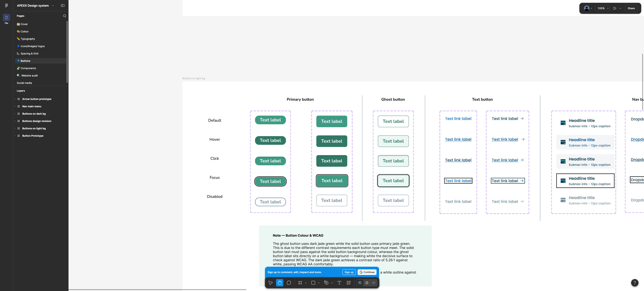
Task: Click card icon of first Headline title
Action: pos(563,123)
